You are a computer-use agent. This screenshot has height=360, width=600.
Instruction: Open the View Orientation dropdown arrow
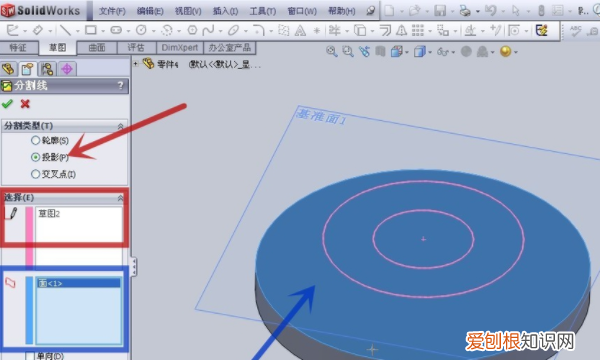click(x=406, y=52)
